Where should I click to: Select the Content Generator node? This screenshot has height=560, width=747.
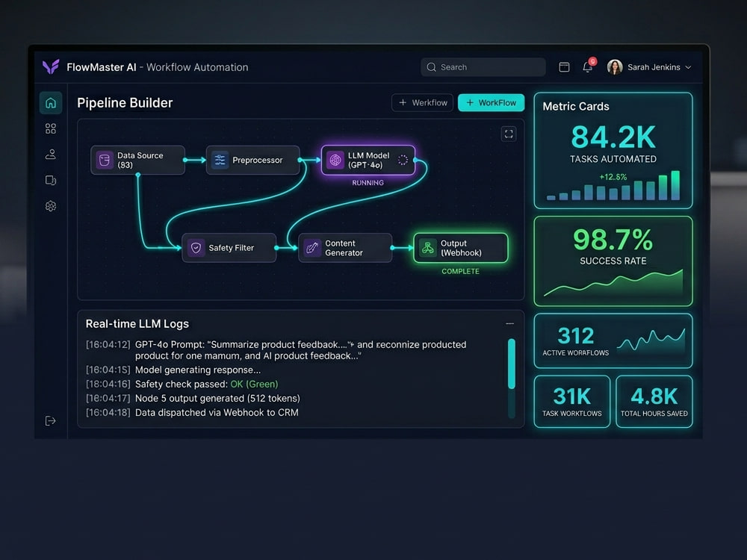click(345, 248)
